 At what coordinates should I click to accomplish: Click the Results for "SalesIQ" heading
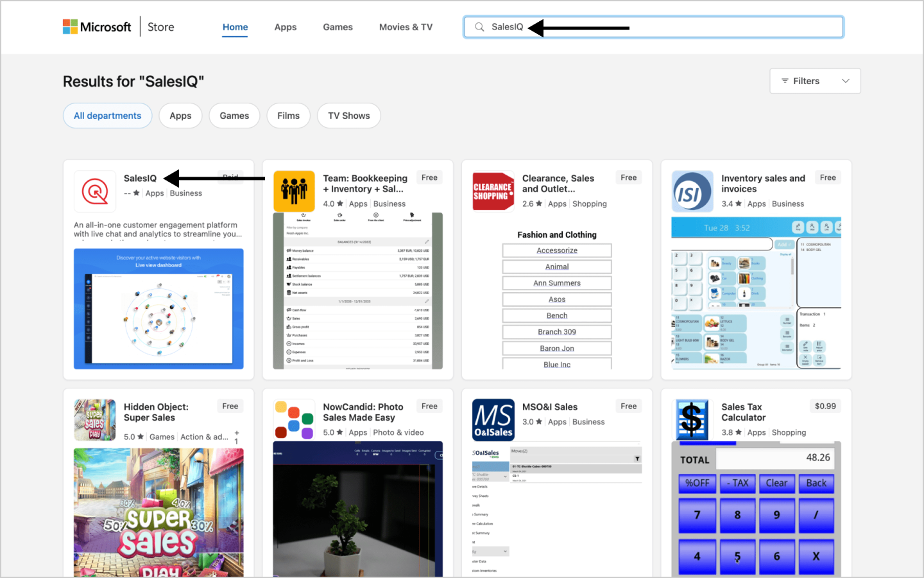(133, 82)
